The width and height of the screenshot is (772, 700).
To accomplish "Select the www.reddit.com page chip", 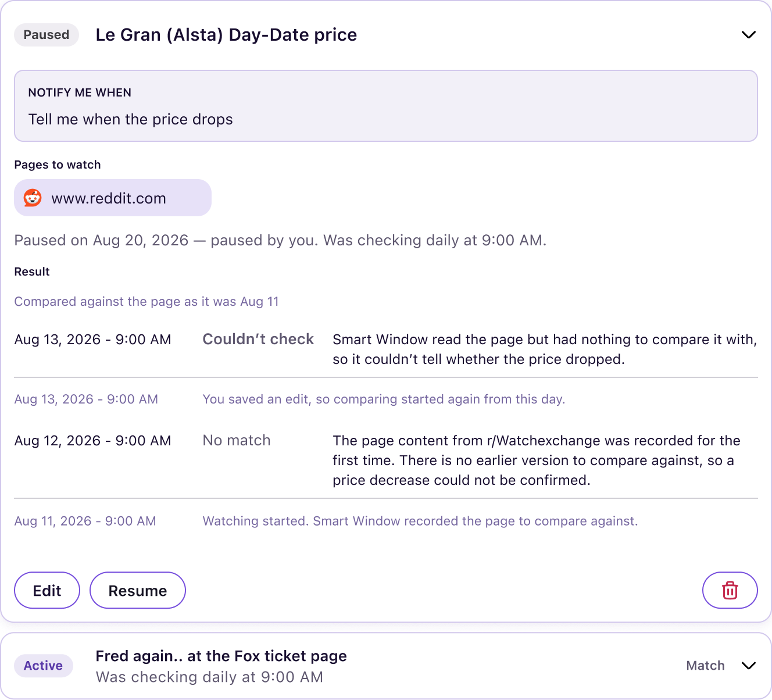I will [113, 198].
